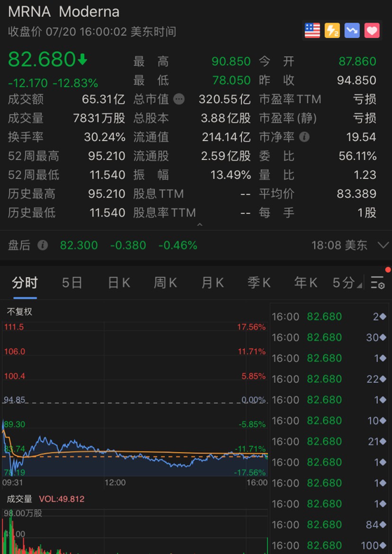Switch to the 季K tab
392x554 pixels.
click(x=259, y=283)
